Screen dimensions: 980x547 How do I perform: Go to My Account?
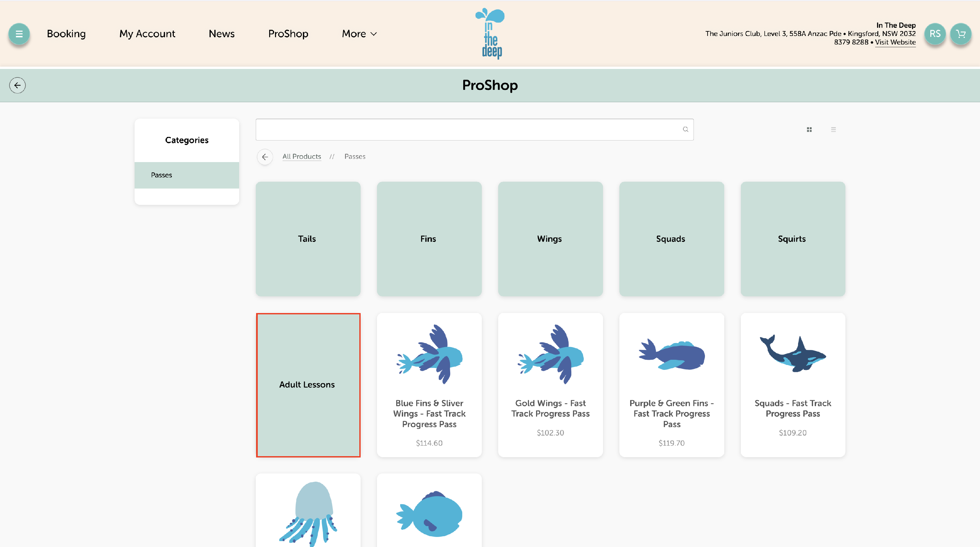coord(147,34)
